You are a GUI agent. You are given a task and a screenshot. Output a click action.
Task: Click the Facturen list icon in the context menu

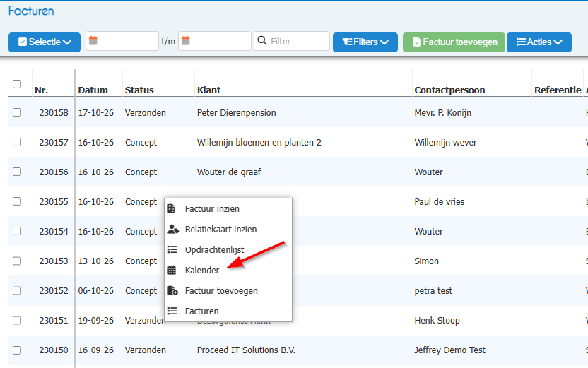[172, 311]
